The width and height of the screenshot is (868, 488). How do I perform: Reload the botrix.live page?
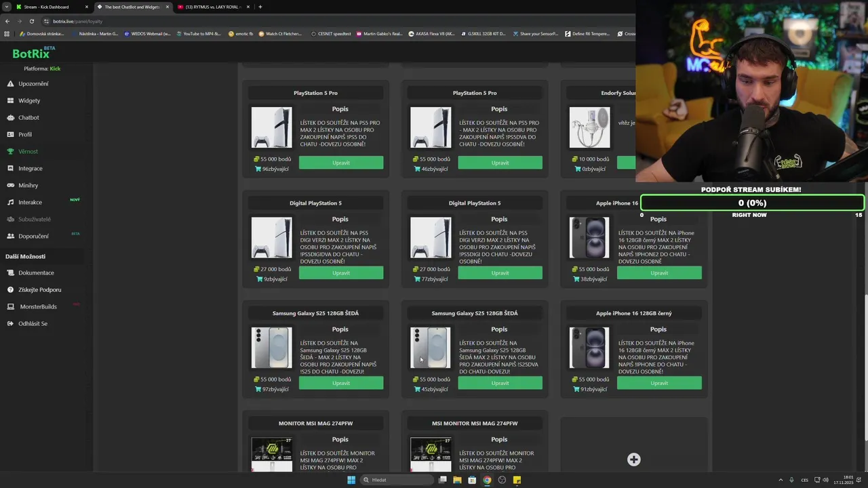tap(31, 21)
